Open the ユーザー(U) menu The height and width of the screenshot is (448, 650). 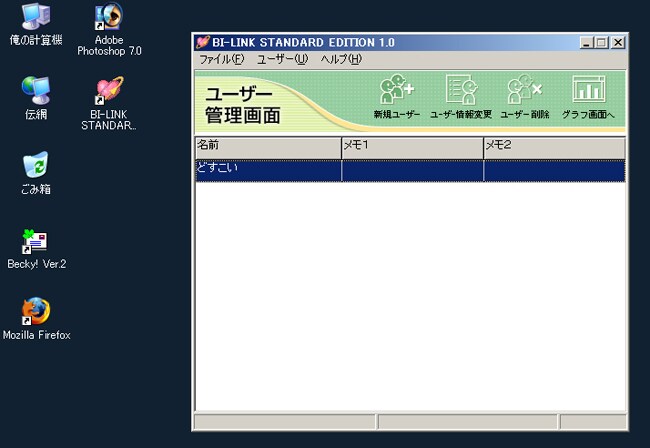283,59
